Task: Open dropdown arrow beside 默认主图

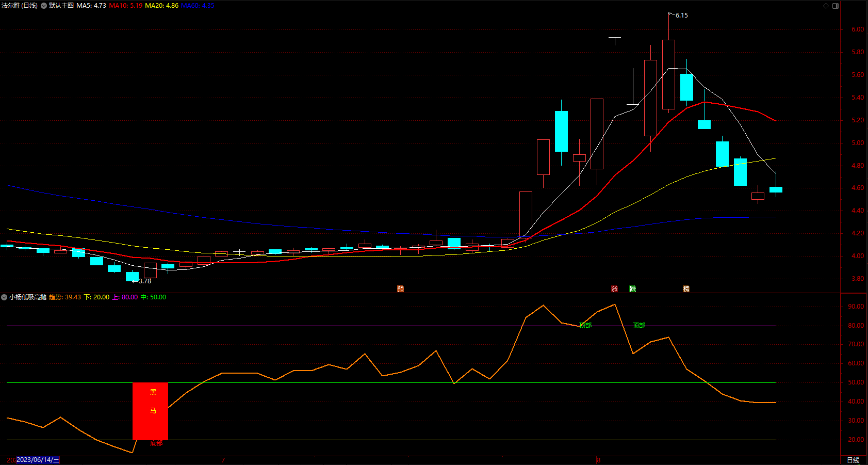Action: (x=44, y=6)
